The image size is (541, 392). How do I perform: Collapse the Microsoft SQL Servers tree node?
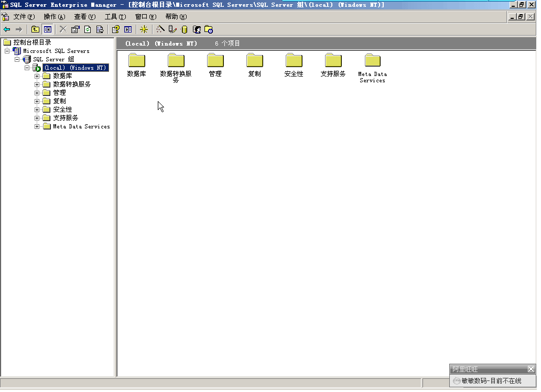tap(7, 51)
